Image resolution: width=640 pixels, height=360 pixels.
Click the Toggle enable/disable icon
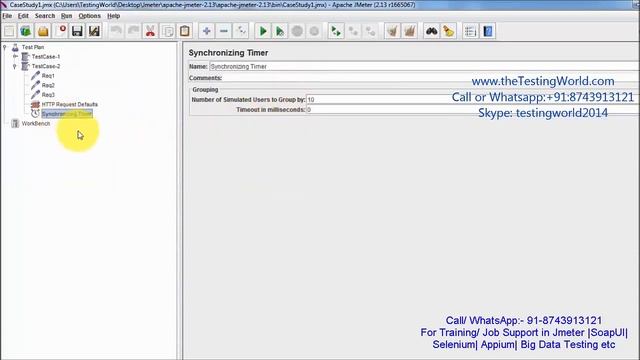click(241, 31)
